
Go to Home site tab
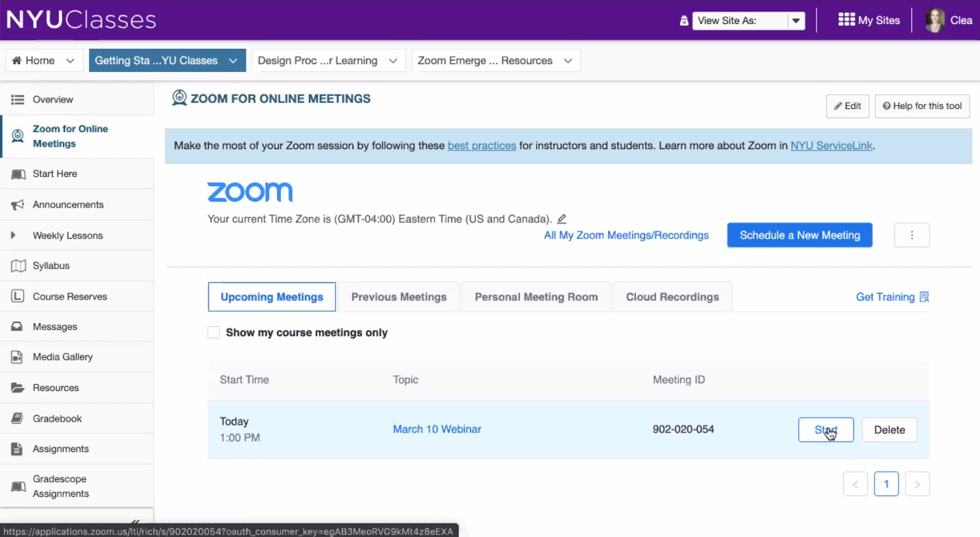click(34, 60)
